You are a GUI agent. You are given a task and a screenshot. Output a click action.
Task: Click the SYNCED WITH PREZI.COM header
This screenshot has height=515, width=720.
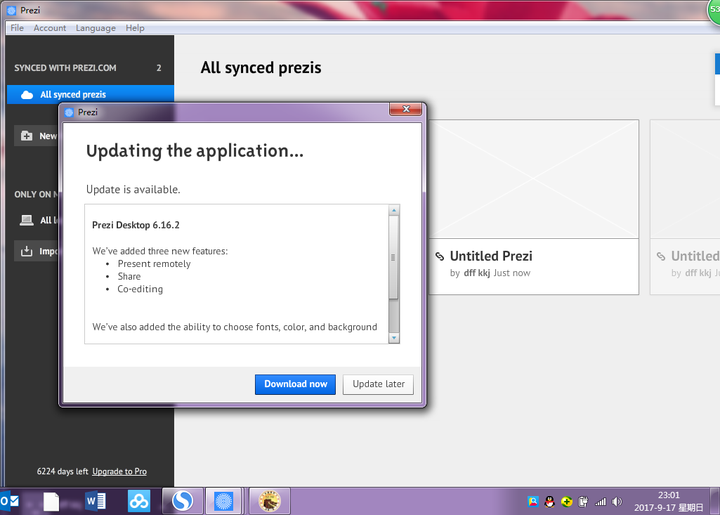coord(65,68)
